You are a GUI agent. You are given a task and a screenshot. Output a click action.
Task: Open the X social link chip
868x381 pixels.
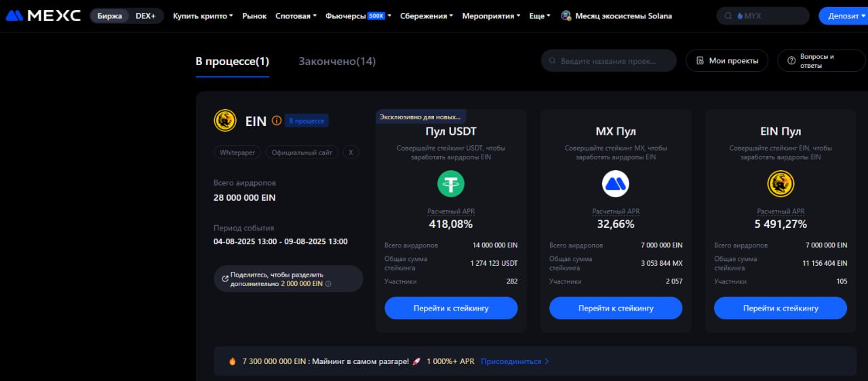point(351,153)
